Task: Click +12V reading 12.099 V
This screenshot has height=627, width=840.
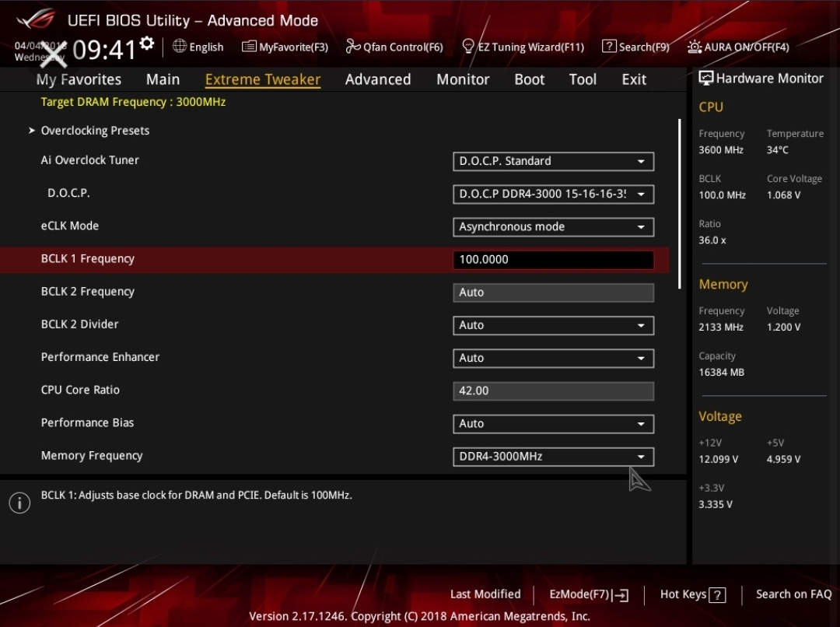Action: click(718, 459)
